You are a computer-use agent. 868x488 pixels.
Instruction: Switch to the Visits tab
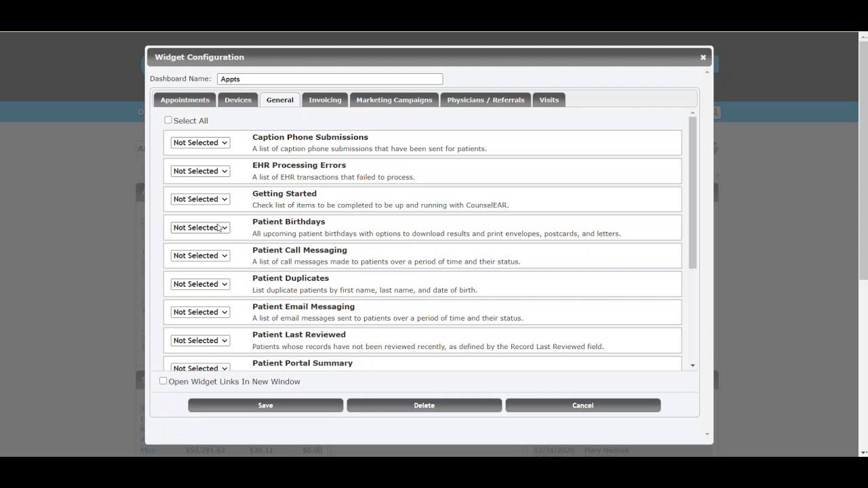(549, 100)
